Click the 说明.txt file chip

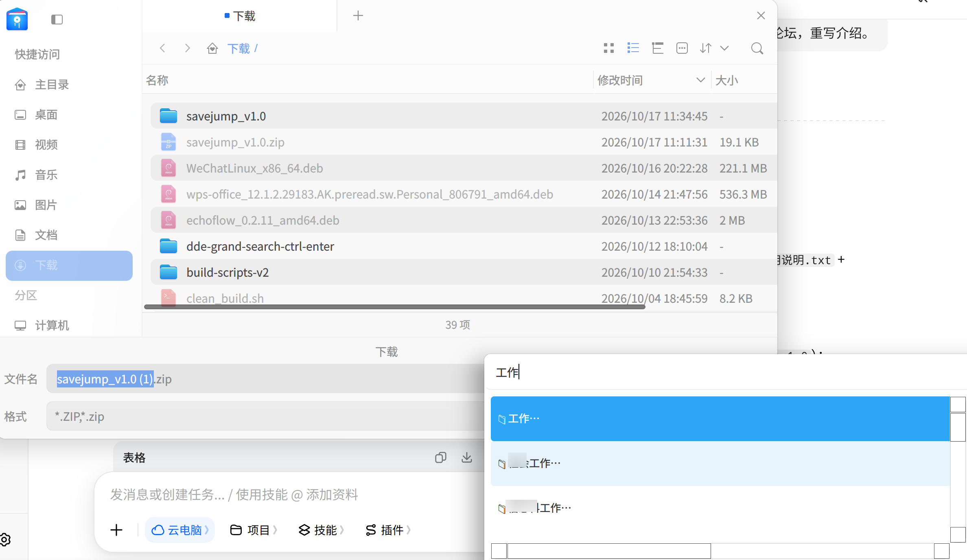point(805,260)
